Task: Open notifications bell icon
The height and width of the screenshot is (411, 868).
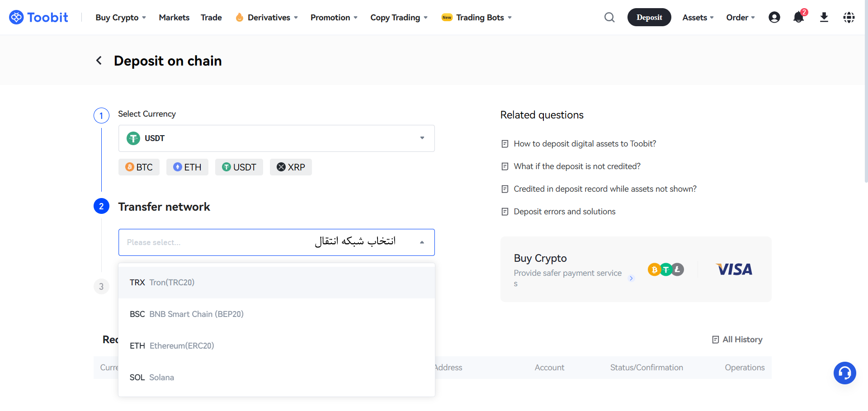Action: click(x=799, y=17)
